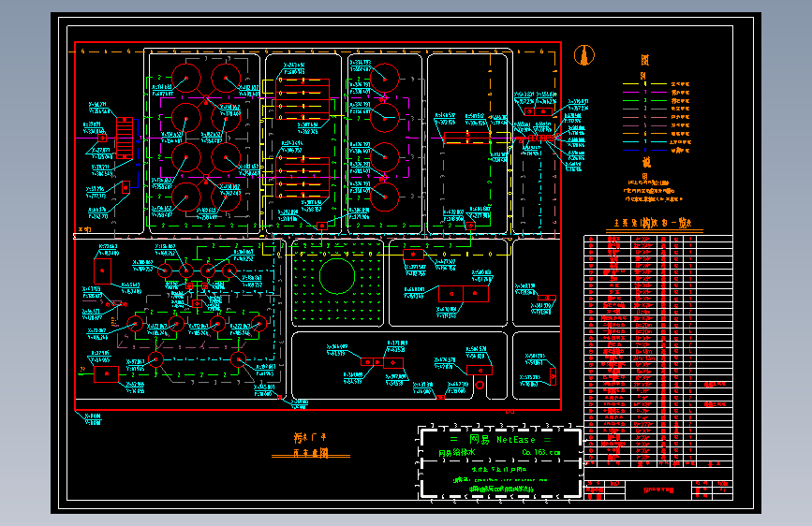Click the topmost circular tank in the four-tank column
The image size is (812, 526).
385,79
